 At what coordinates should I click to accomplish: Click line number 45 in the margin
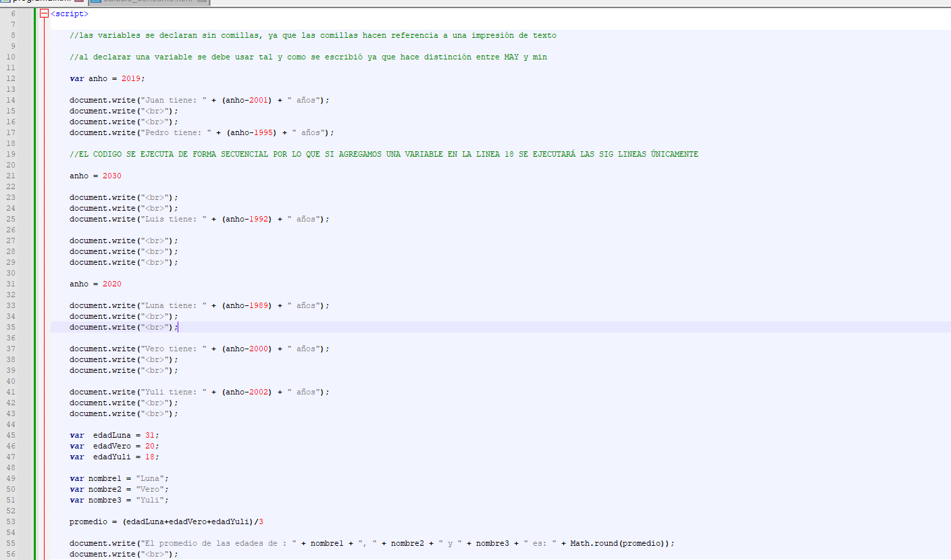(x=11, y=435)
